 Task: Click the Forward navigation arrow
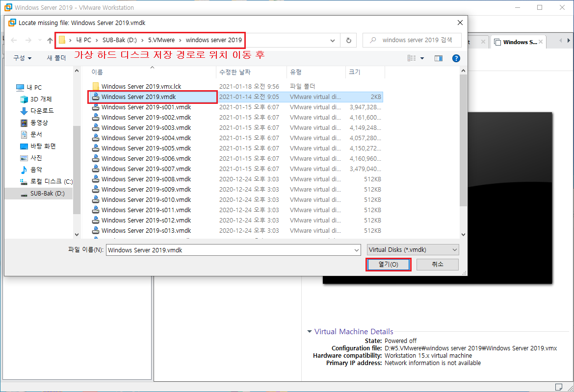tap(28, 40)
